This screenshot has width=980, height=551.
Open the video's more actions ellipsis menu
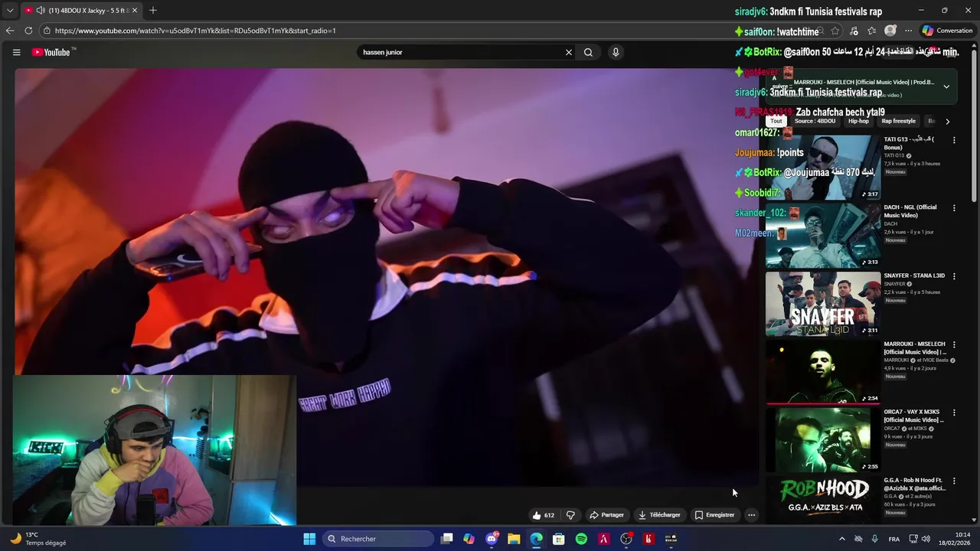coord(751,515)
